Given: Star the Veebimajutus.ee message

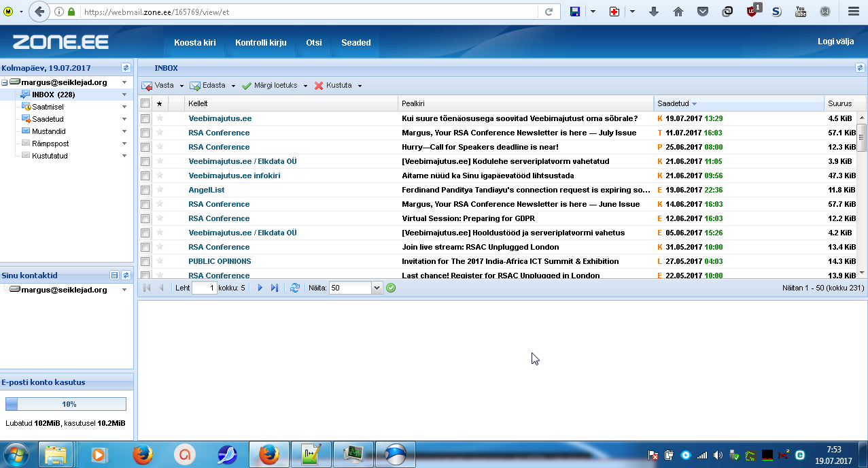Looking at the screenshot, I should pyautogui.click(x=160, y=118).
